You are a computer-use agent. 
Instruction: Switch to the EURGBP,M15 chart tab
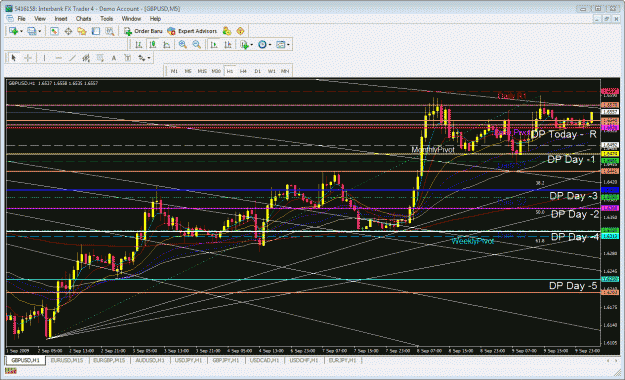(x=109, y=360)
